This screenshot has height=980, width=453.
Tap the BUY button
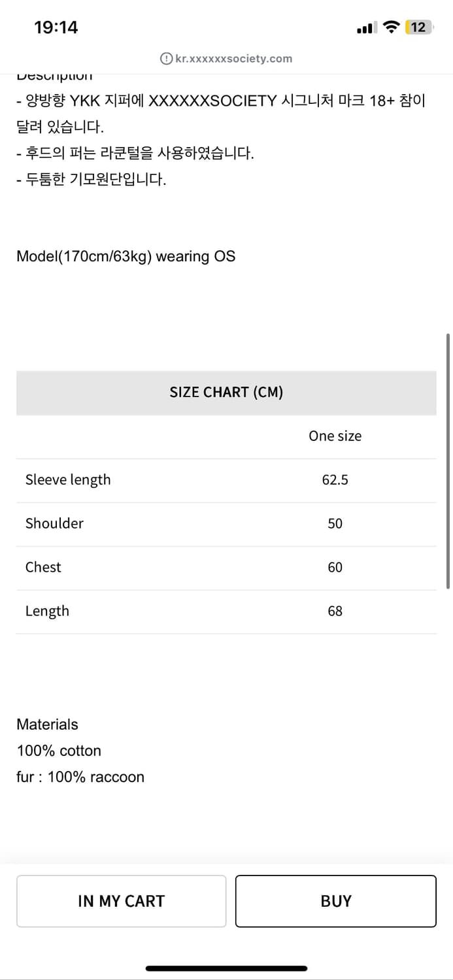(x=335, y=901)
